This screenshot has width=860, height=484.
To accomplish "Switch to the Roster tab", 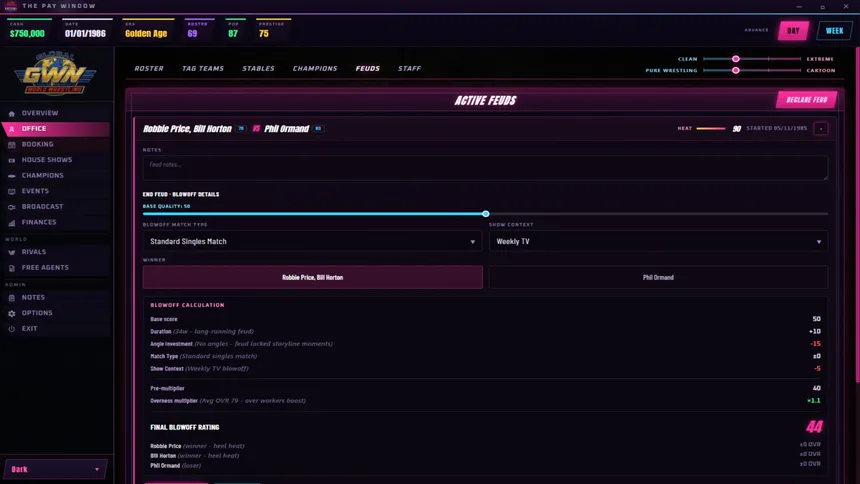I will [149, 69].
